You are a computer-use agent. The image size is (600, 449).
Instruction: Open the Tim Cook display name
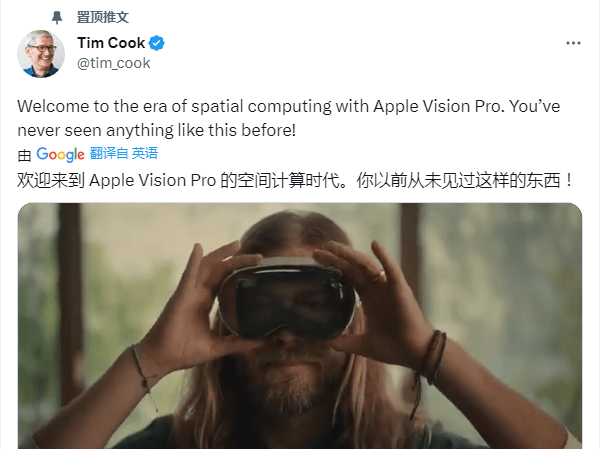click(111, 42)
